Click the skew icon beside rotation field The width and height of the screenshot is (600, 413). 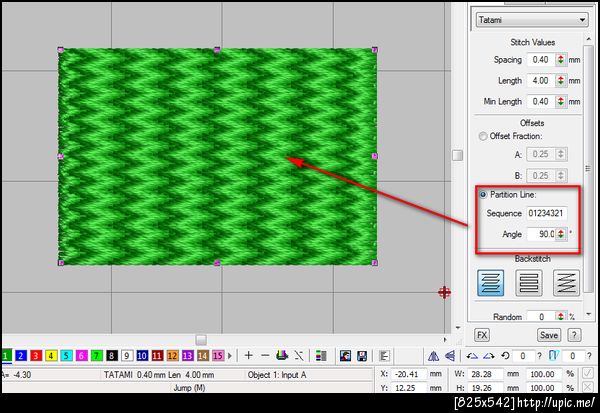pos(554,356)
